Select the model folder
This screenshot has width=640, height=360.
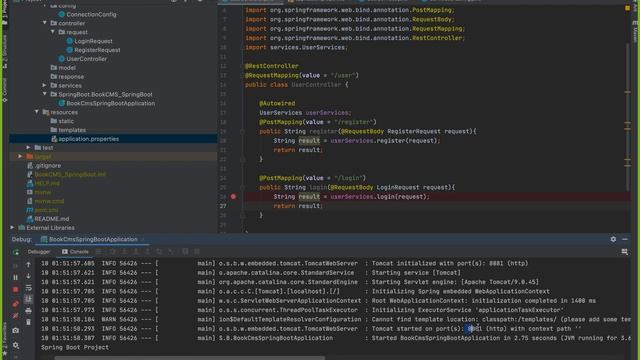(x=67, y=68)
